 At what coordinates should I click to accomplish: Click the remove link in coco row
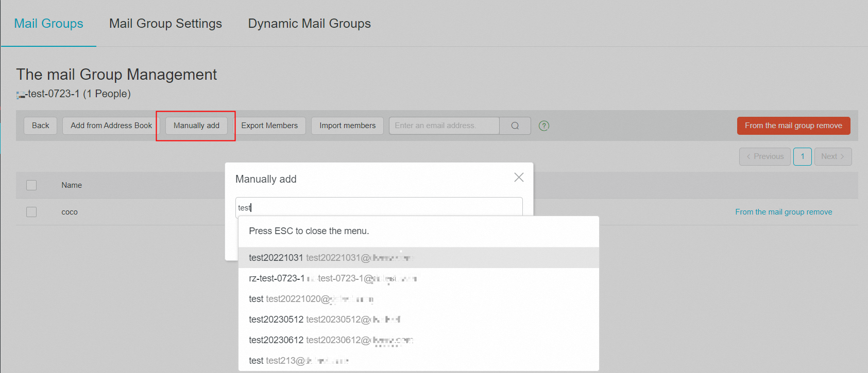pyautogui.click(x=784, y=212)
